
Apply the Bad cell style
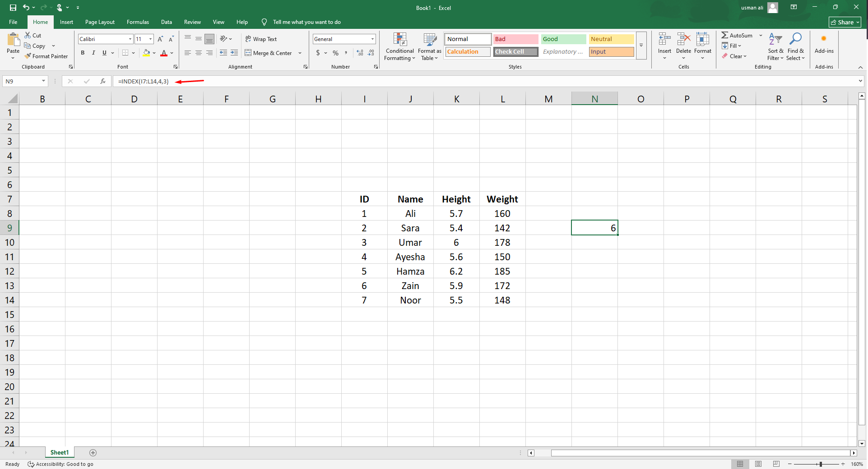tap(515, 39)
